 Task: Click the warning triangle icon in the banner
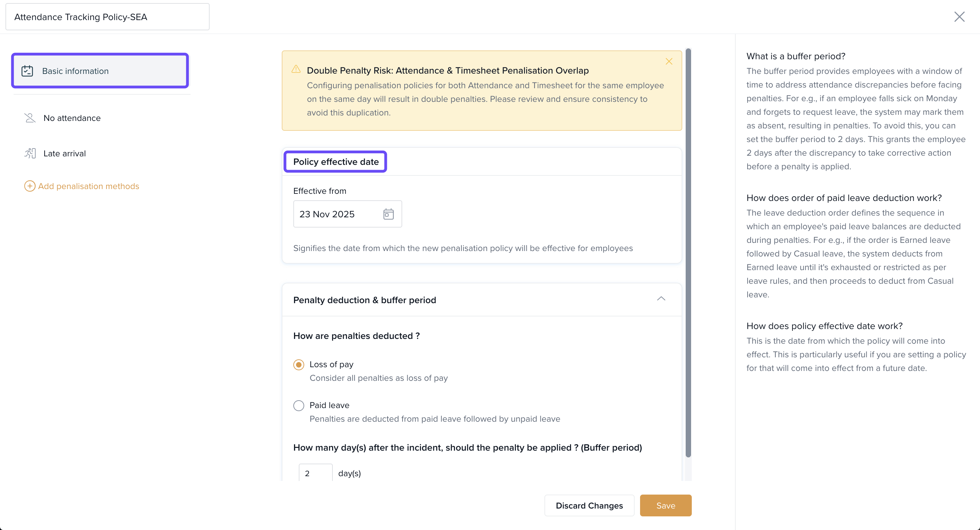pos(296,69)
